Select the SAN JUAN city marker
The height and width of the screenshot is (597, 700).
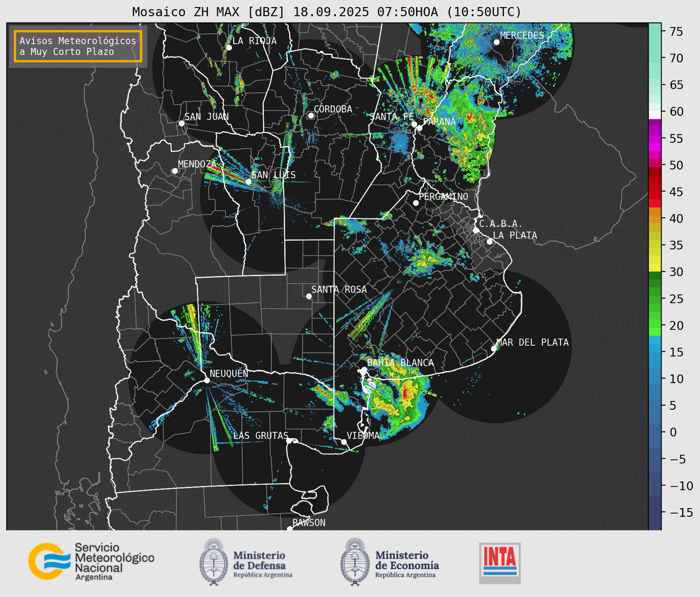181,123
